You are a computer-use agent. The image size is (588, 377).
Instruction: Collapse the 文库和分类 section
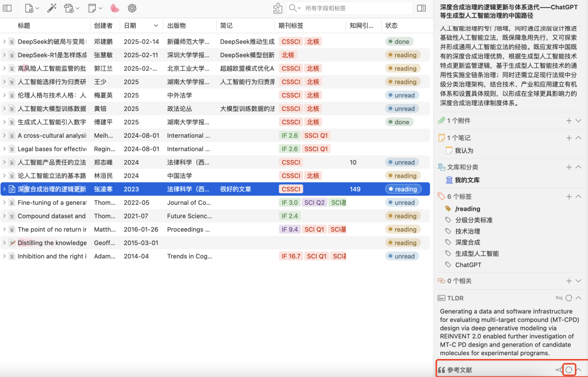pos(579,167)
